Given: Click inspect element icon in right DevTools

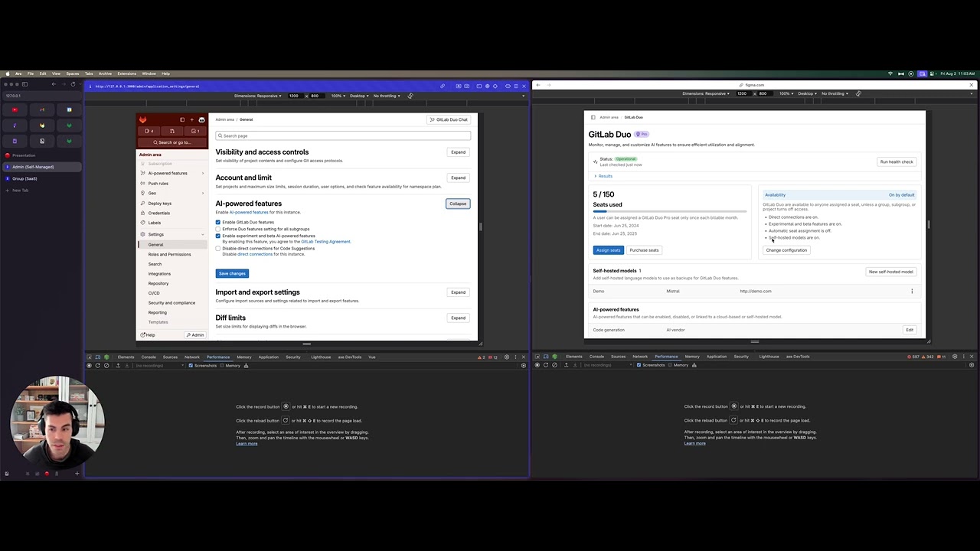Looking at the screenshot, I should pyautogui.click(x=537, y=357).
